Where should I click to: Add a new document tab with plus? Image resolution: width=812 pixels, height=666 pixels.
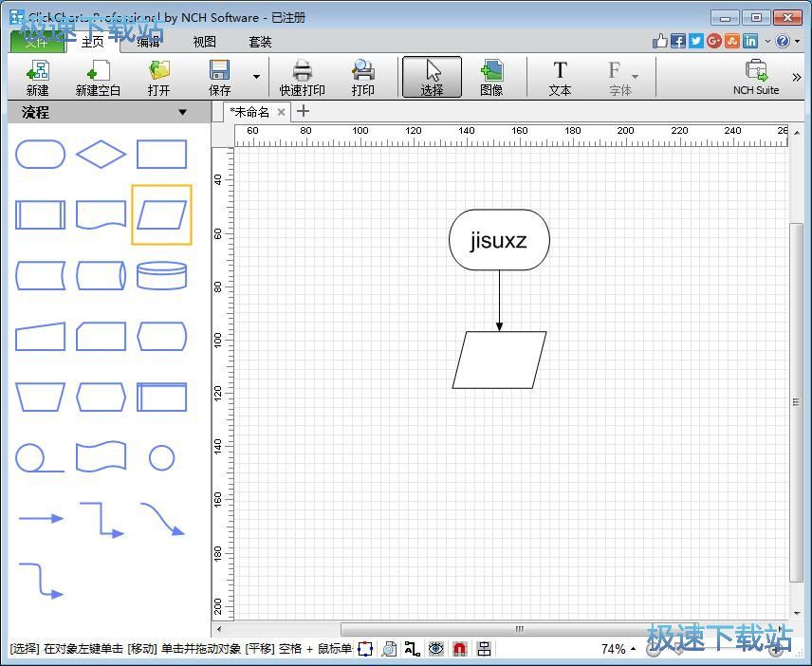pos(304,112)
